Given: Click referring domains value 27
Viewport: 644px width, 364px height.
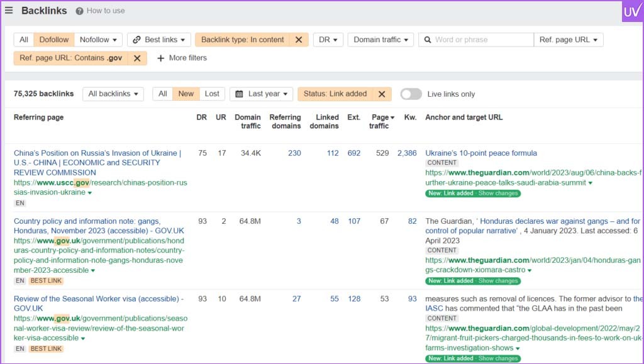Looking at the screenshot, I should pyautogui.click(x=297, y=299).
